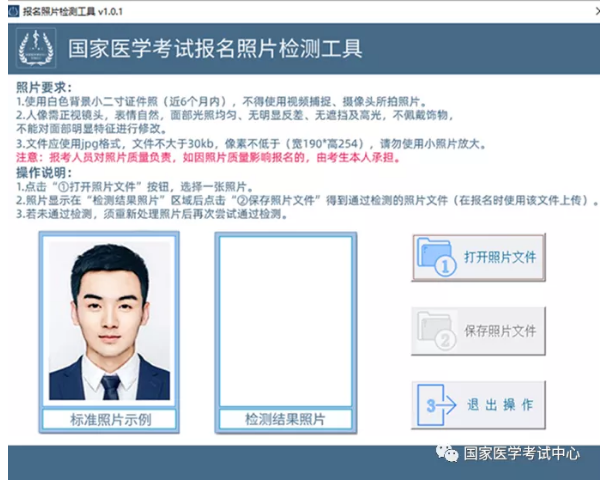The width and height of the screenshot is (610, 481).
Task: Click the 退出操作 button to exit
Action: (478, 405)
